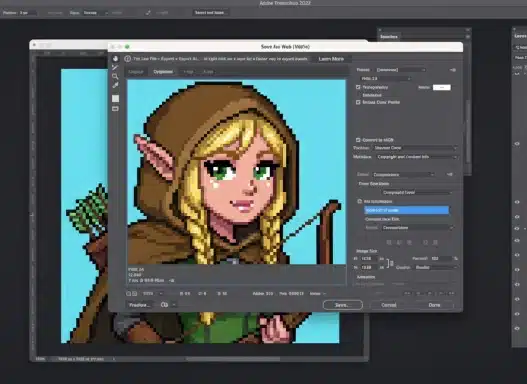This screenshot has width=527, height=384.
Task: Toggle the Embed Color Profile checkbox
Action: click(358, 102)
